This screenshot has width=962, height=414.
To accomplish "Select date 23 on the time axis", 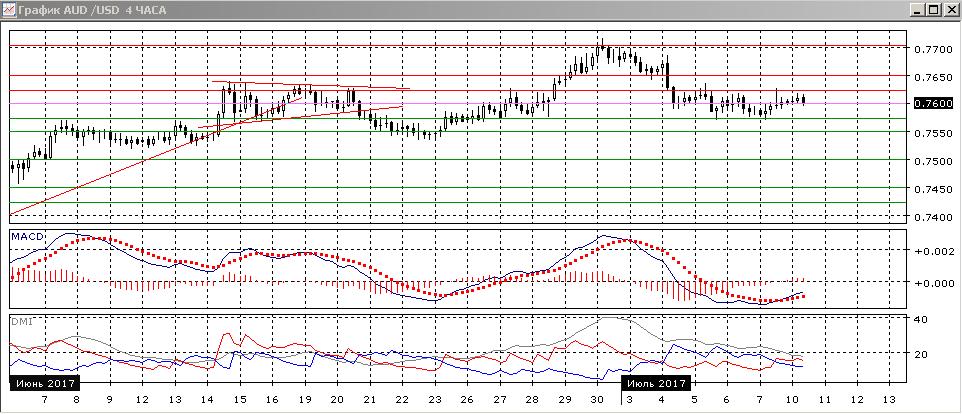I will (x=434, y=399).
